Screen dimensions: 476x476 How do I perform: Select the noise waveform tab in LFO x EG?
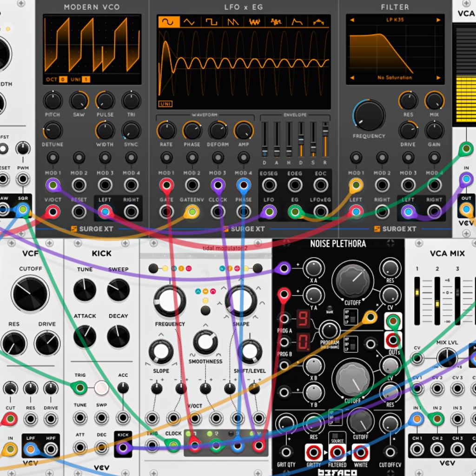pyautogui.click(x=254, y=21)
